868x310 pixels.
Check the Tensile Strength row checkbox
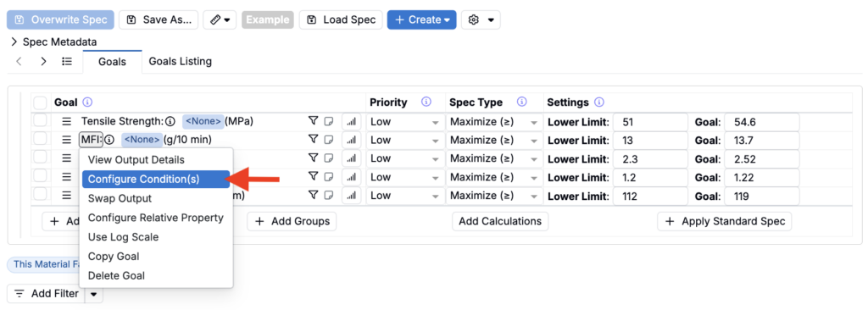click(x=41, y=120)
